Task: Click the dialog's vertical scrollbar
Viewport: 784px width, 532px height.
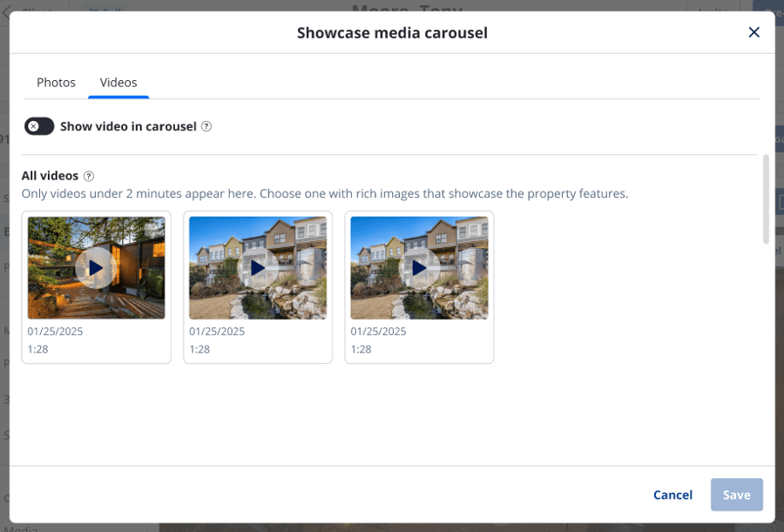Action: (x=766, y=199)
